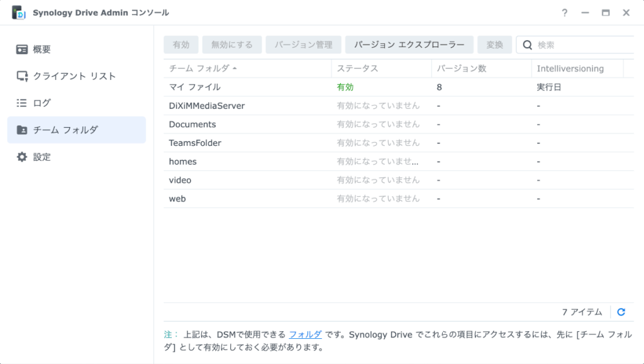Viewport: 644px width, 364px height.
Task: Click the 有効 toolbar button
Action: 181,45
